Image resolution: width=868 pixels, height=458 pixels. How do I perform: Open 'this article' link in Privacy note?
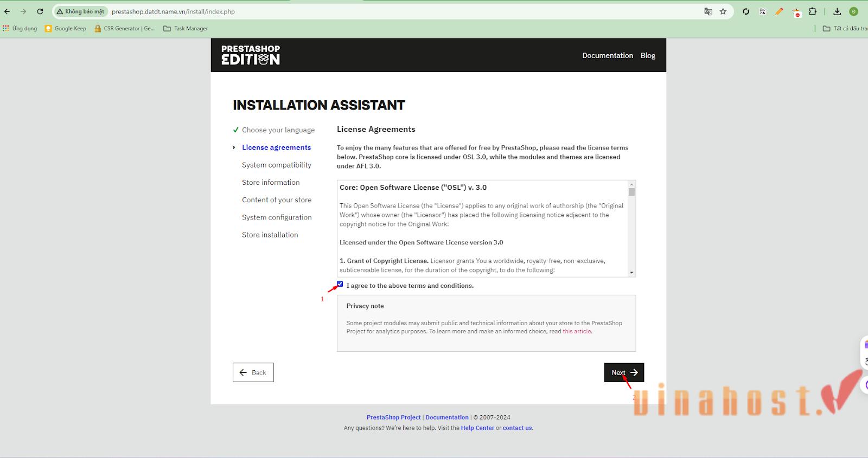point(577,331)
